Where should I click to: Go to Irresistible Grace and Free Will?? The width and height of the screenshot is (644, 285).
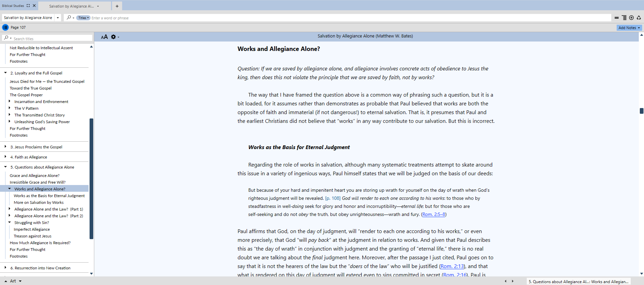tap(38, 182)
